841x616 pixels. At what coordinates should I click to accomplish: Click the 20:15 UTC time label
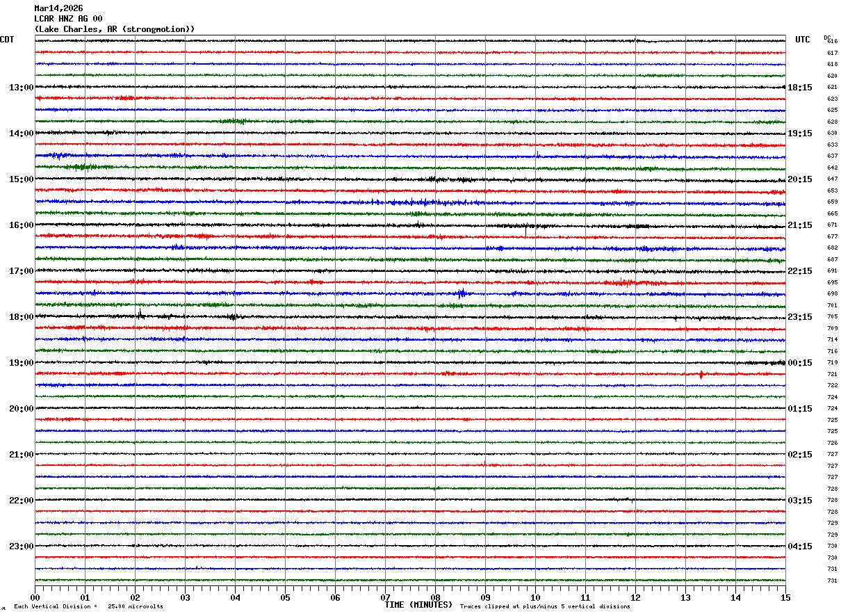pyautogui.click(x=800, y=179)
